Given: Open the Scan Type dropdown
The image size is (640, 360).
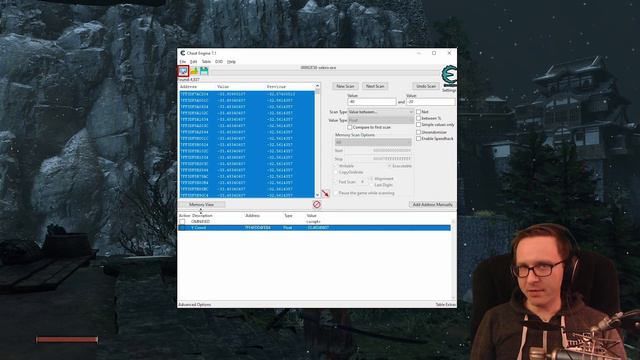Looking at the screenshot, I should (380, 112).
